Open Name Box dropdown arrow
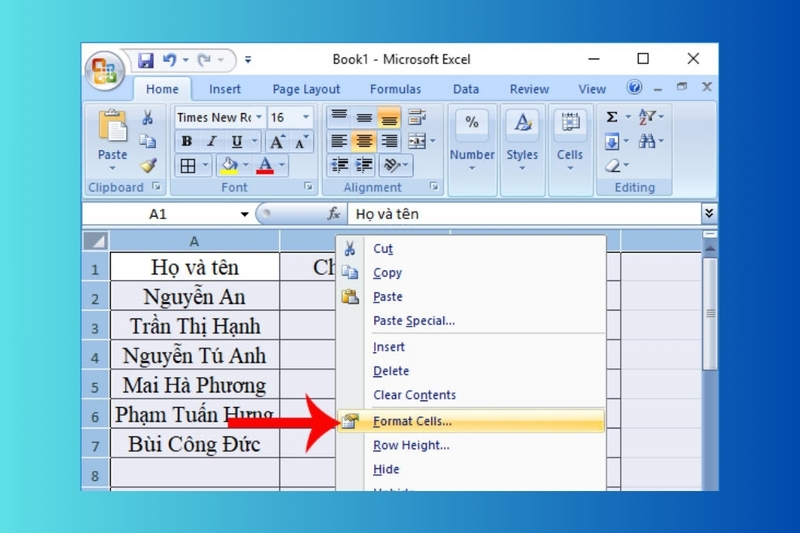The width and height of the screenshot is (800, 533). coord(245,214)
